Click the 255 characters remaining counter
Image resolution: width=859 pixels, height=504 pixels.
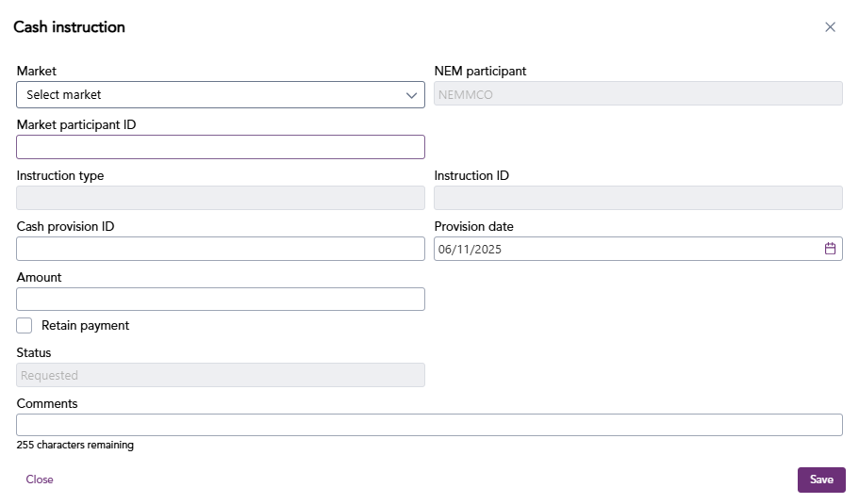click(x=75, y=445)
